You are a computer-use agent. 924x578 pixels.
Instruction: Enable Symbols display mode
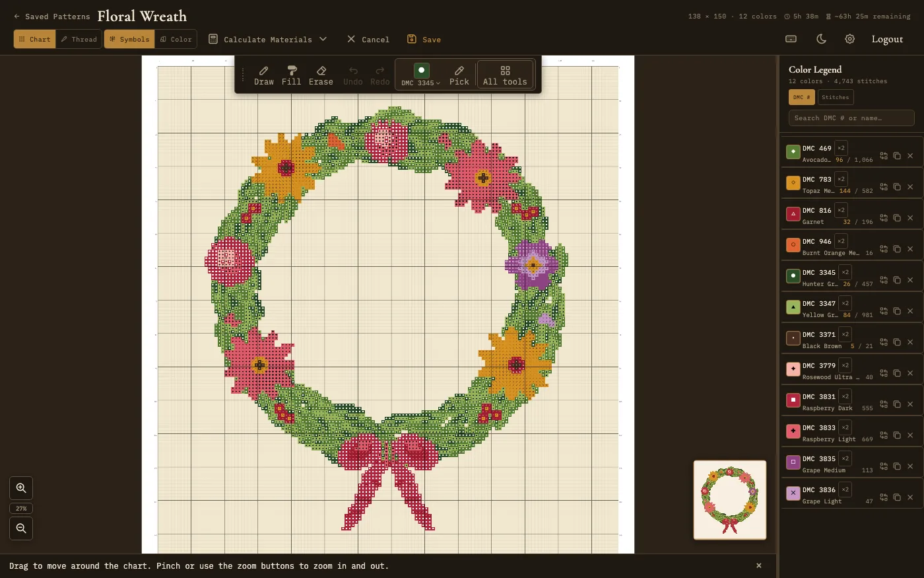129,39
